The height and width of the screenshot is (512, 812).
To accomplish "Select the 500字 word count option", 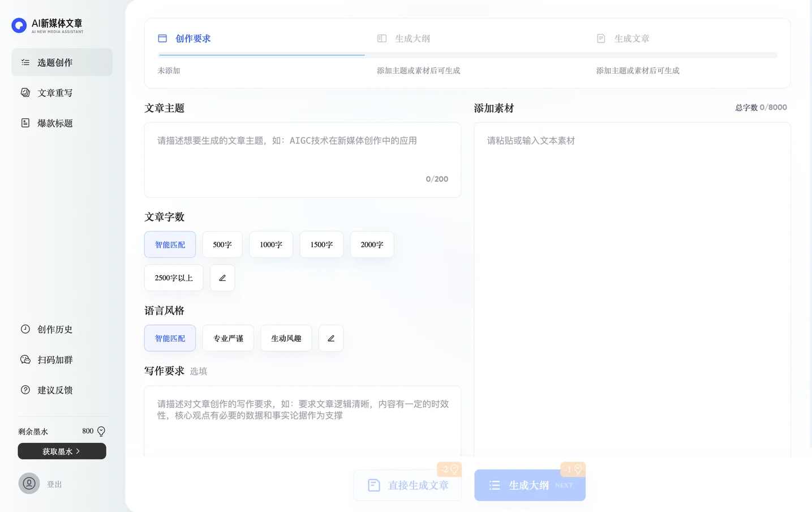I will (222, 244).
